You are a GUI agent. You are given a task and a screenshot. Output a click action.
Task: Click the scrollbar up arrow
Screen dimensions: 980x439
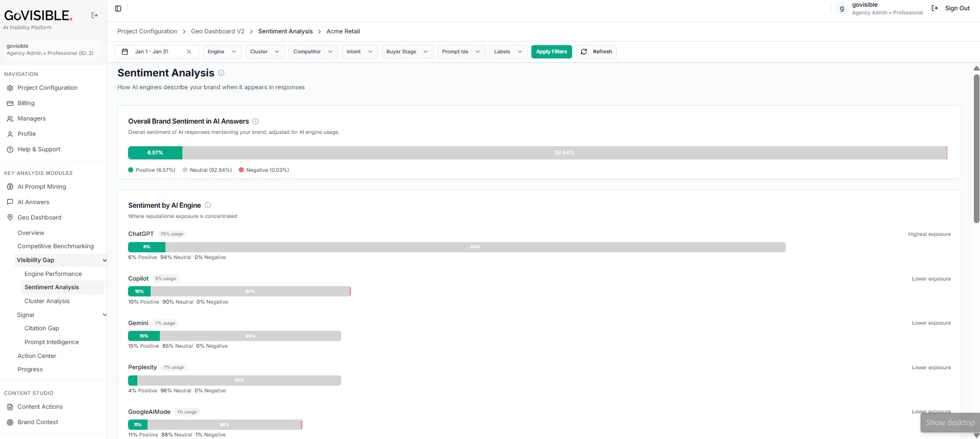[x=976, y=68]
